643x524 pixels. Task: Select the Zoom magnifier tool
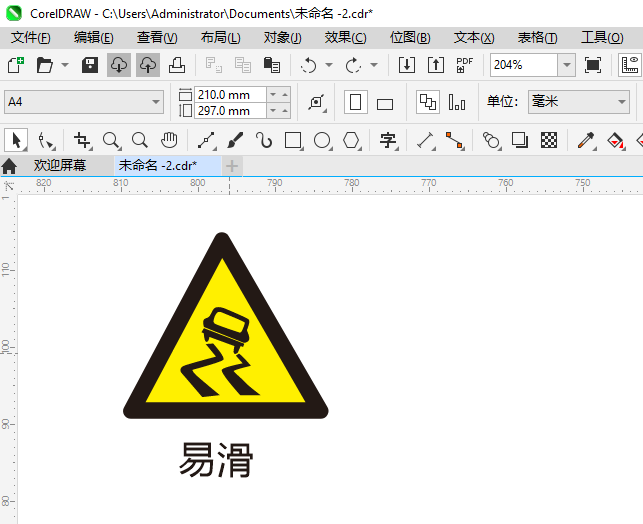[111, 141]
